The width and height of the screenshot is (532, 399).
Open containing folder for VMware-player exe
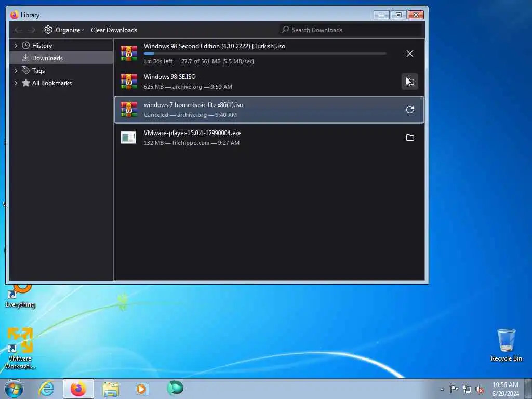[x=409, y=137]
